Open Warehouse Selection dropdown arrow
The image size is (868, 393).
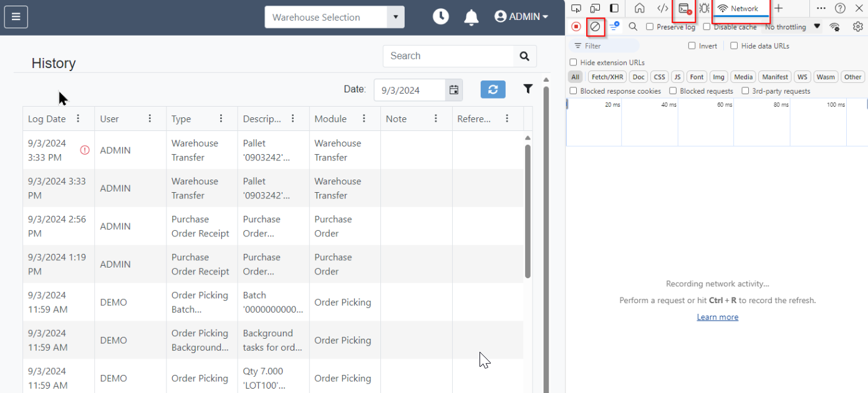coord(395,17)
